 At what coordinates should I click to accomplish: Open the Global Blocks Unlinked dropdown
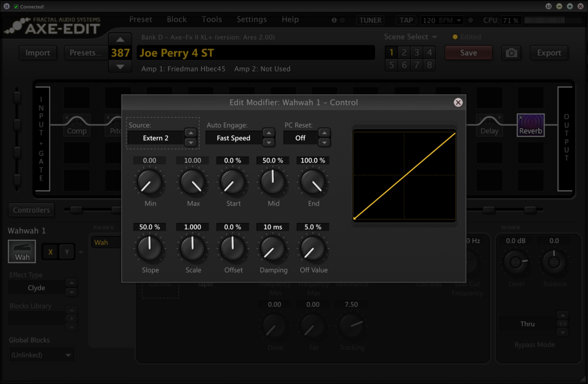tap(42, 355)
